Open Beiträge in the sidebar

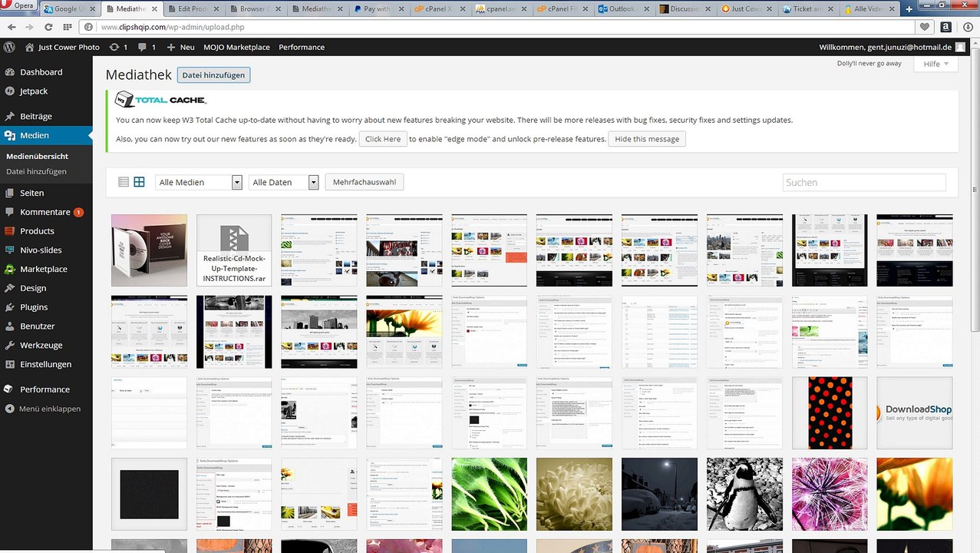click(x=46, y=116)
